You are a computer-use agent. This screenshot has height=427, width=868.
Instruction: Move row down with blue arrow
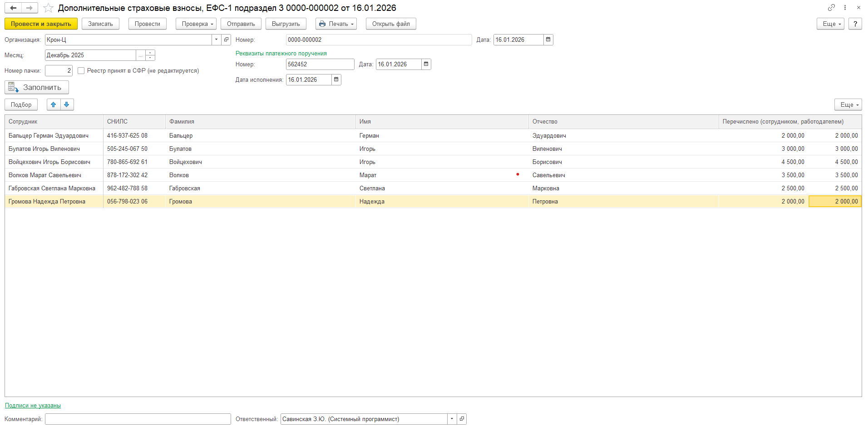coord(67,104)
